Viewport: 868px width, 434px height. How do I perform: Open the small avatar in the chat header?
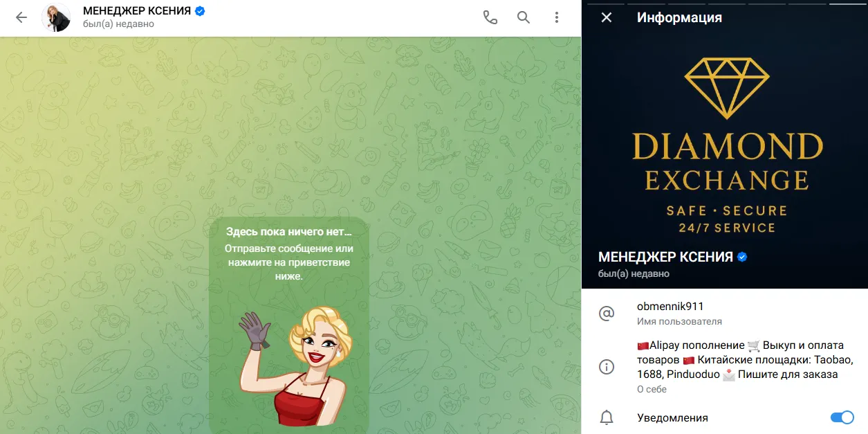56,18
